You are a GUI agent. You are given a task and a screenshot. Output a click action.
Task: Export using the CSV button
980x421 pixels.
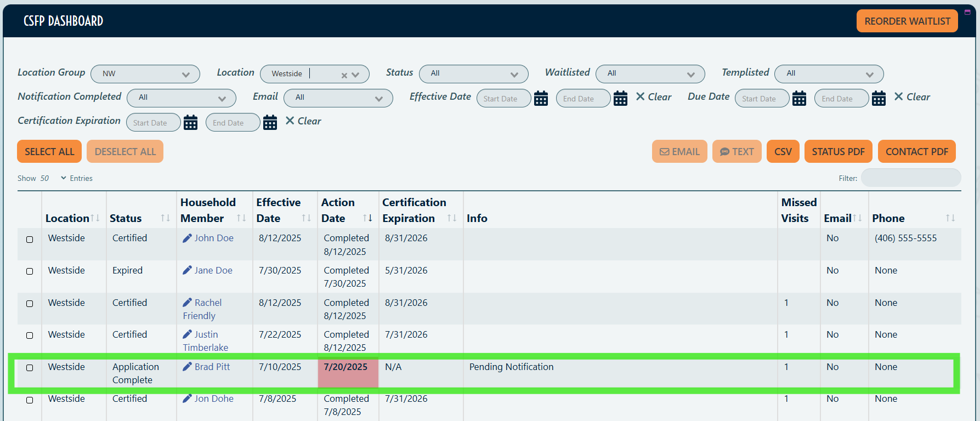point(783,151)
